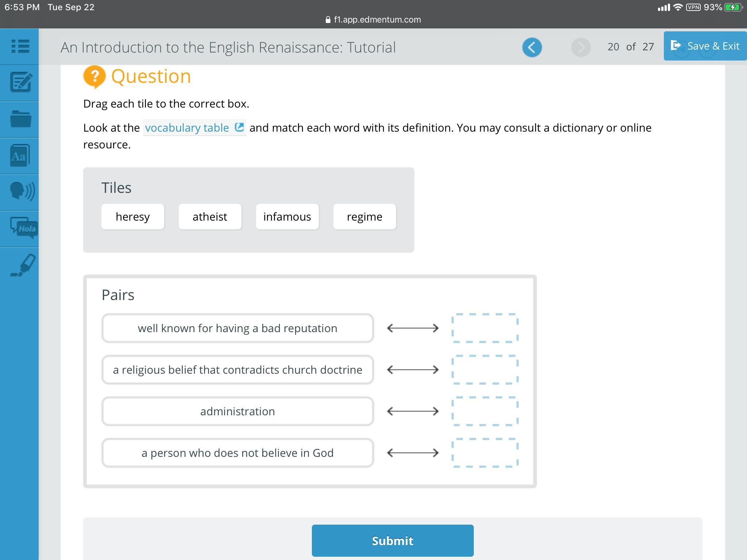Click the disabled next page arrow
The height and width of the screenshot is (560, 747).
click(x=581, y=47)
